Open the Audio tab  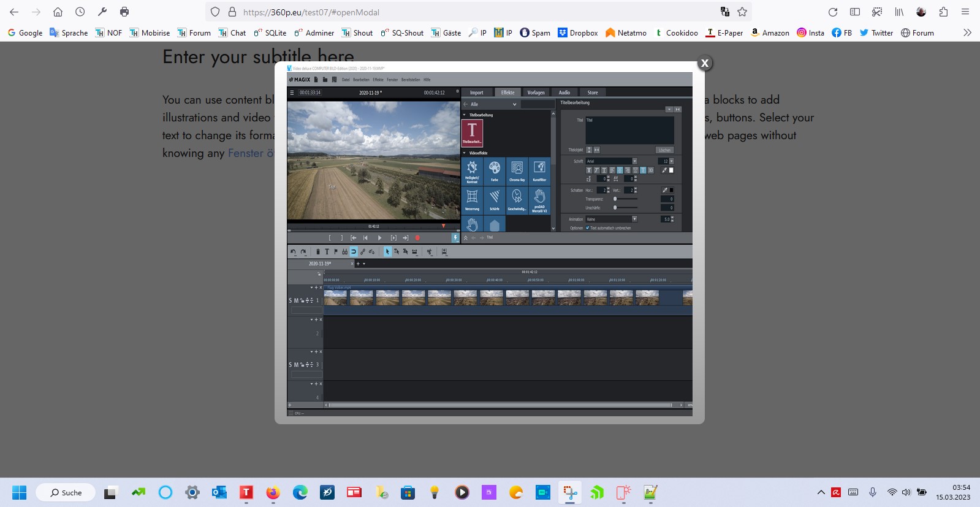564,93
